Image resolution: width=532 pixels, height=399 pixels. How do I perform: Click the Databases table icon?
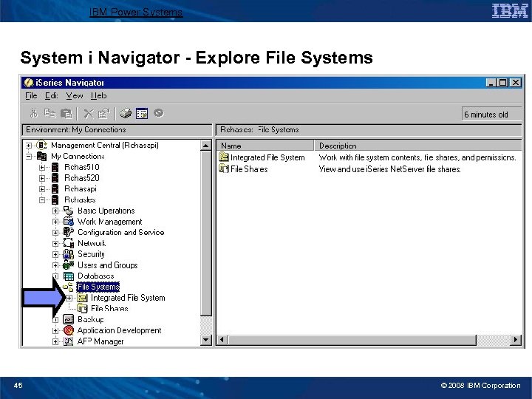point(69,276)
